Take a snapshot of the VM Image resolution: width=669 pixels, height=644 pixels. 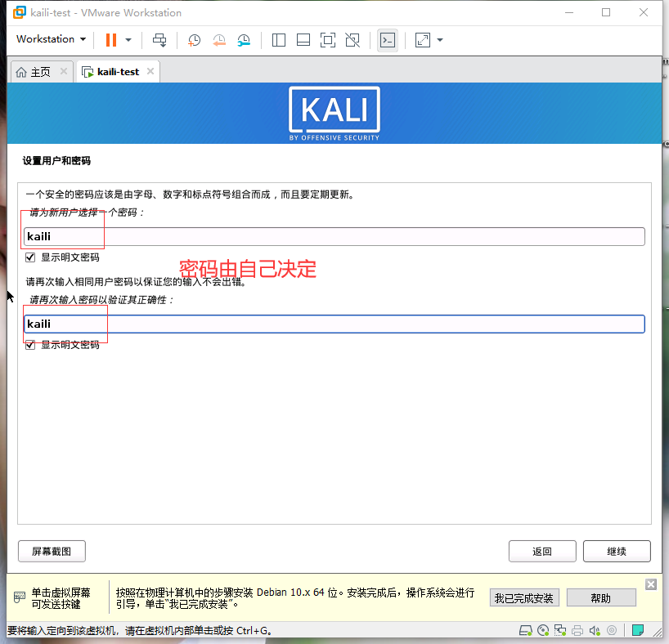[x=194, y=40]
